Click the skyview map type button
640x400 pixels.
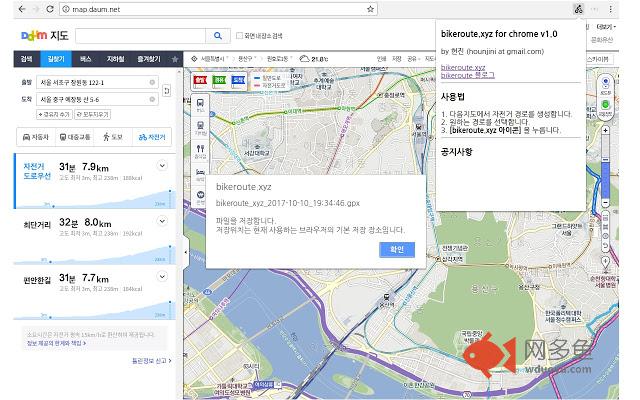pyautogui.click(x=598, y=59)
